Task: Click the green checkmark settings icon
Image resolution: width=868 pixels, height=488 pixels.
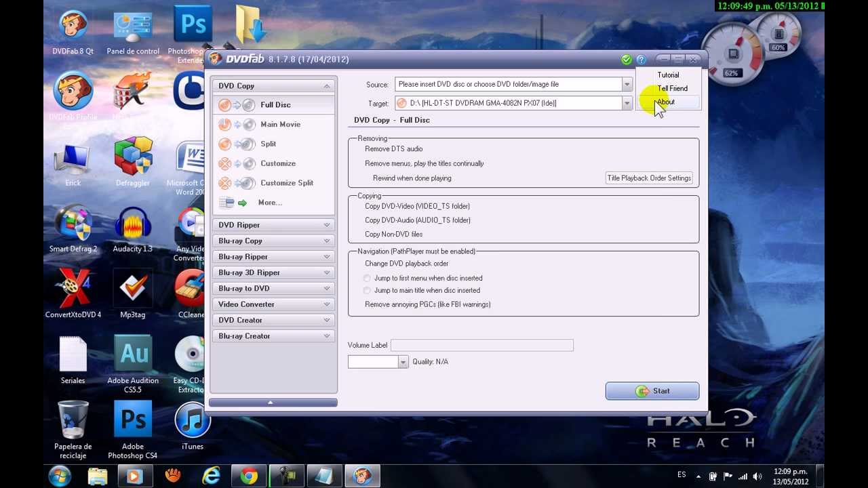Action: click(x=627, y=60)
